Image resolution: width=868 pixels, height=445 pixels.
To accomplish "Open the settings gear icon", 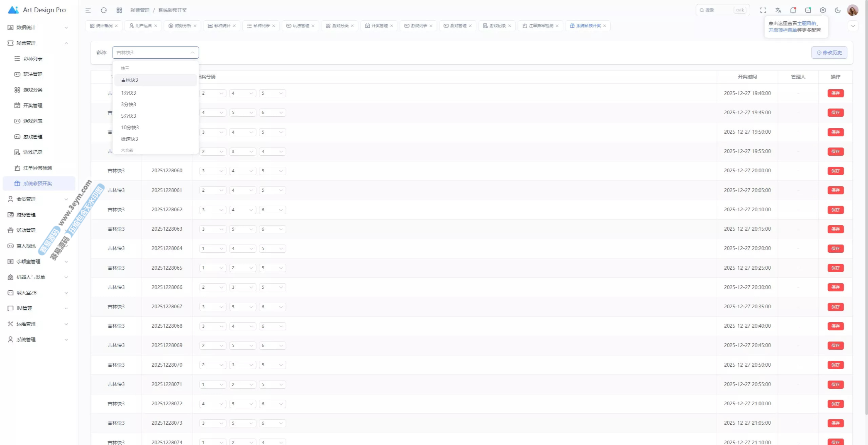I will [x=823, y=10].
